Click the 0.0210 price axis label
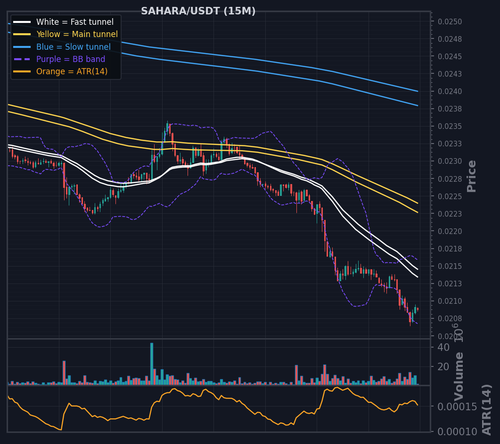500x444 pixels. pos(450,301)
